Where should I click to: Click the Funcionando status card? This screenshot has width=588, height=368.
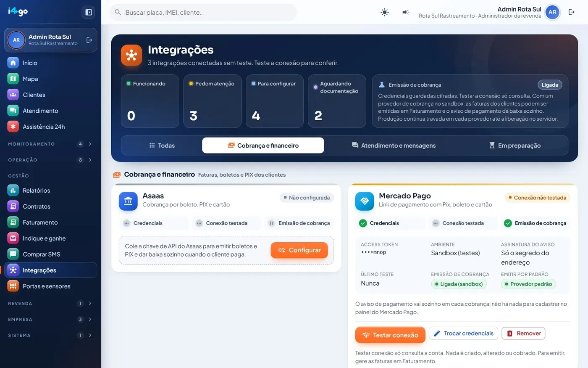(x=150, y=101)
